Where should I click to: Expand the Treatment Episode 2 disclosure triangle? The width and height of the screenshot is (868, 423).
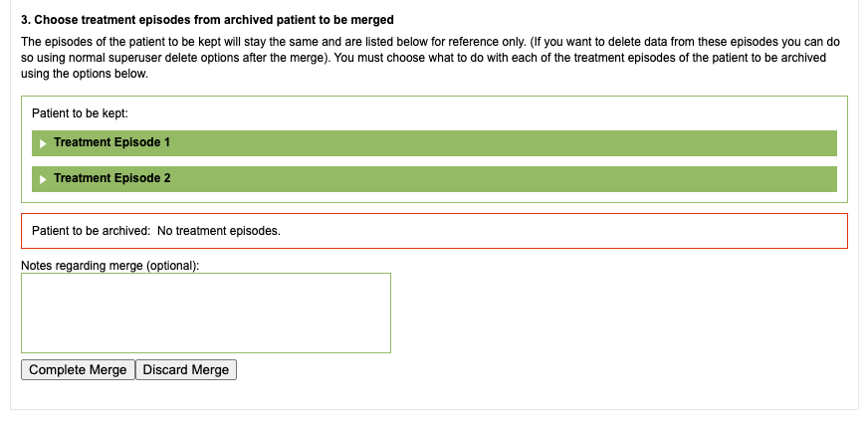(x=43, y=179)
